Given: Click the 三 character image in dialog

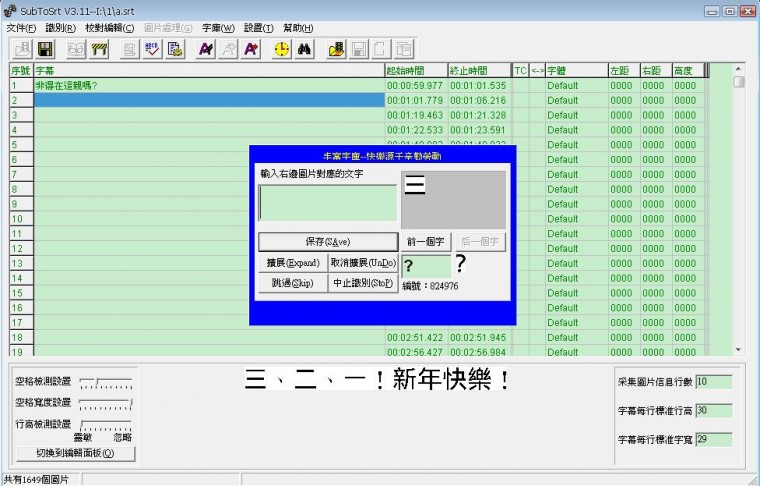Looking at the screenshot, I should click(415, 185).
